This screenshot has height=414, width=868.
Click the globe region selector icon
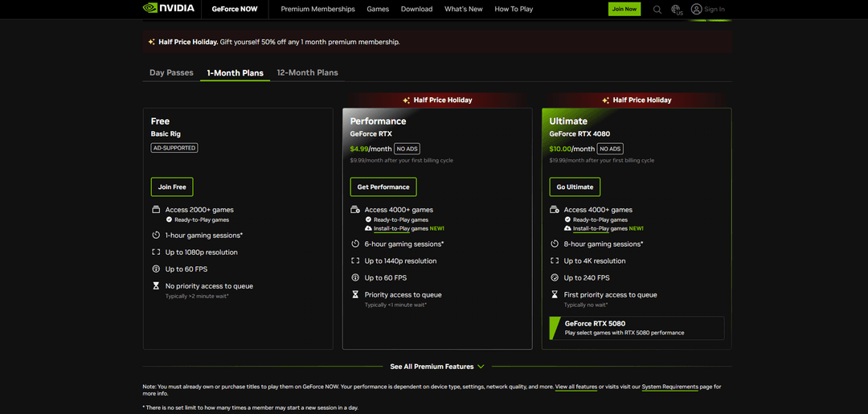[677, 10]
